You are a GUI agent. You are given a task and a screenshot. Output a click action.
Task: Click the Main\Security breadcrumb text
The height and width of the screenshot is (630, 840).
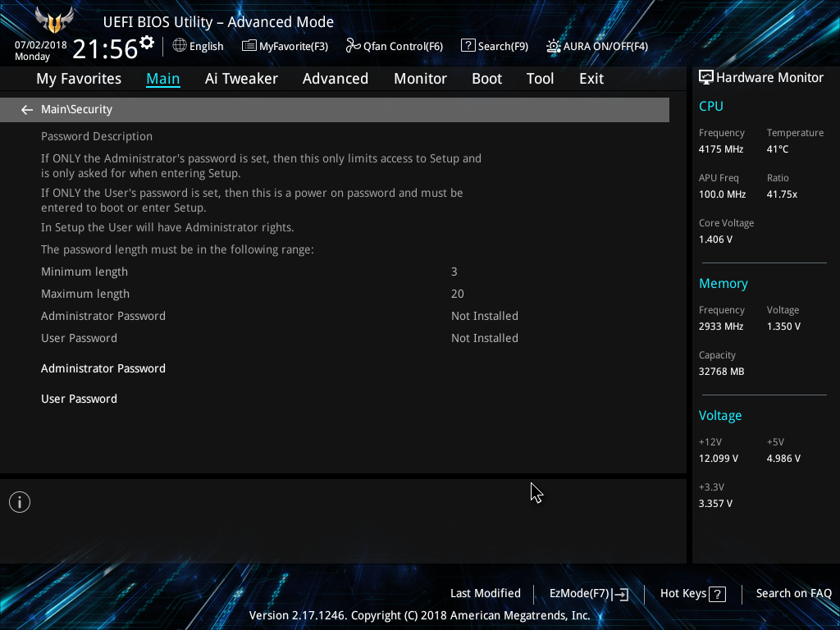coord(76,109)
